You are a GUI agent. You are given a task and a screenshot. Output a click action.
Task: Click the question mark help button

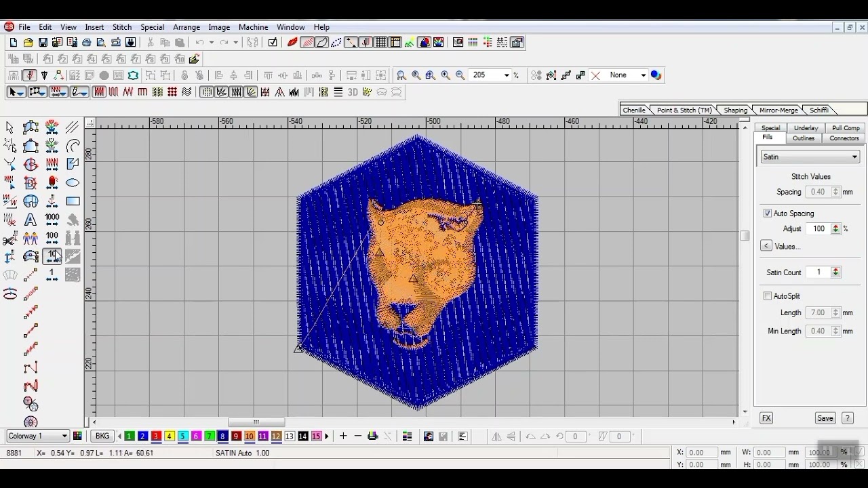[x=848, y=418]
